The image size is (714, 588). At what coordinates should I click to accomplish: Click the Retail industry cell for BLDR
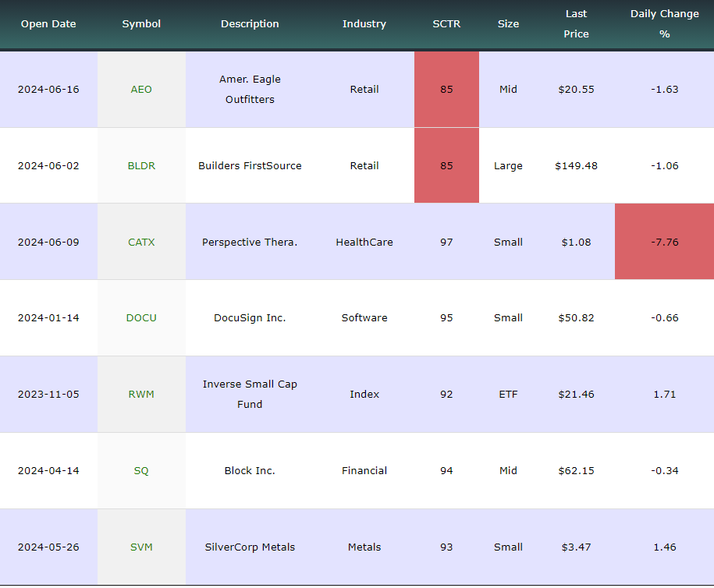point(364,165)
